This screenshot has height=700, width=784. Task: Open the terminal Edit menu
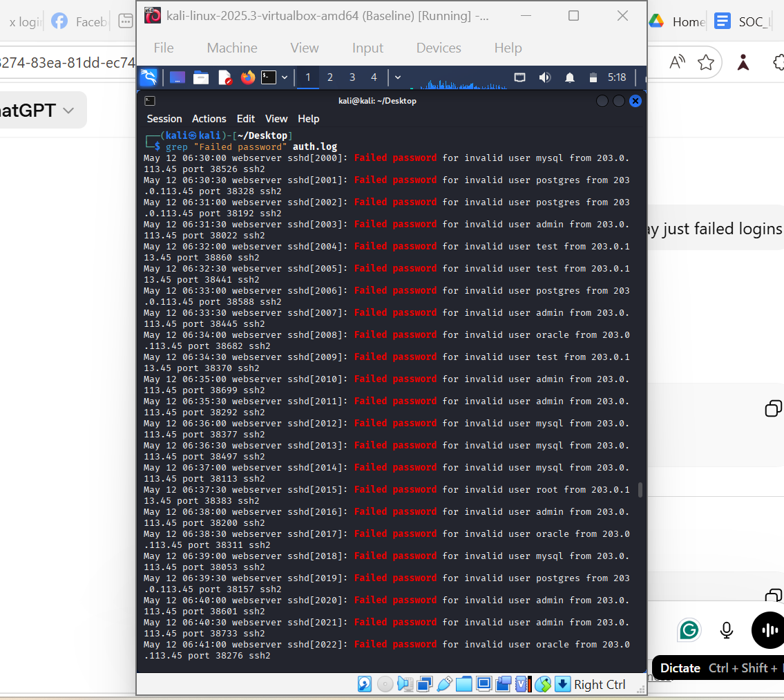(x=245, y=119)
